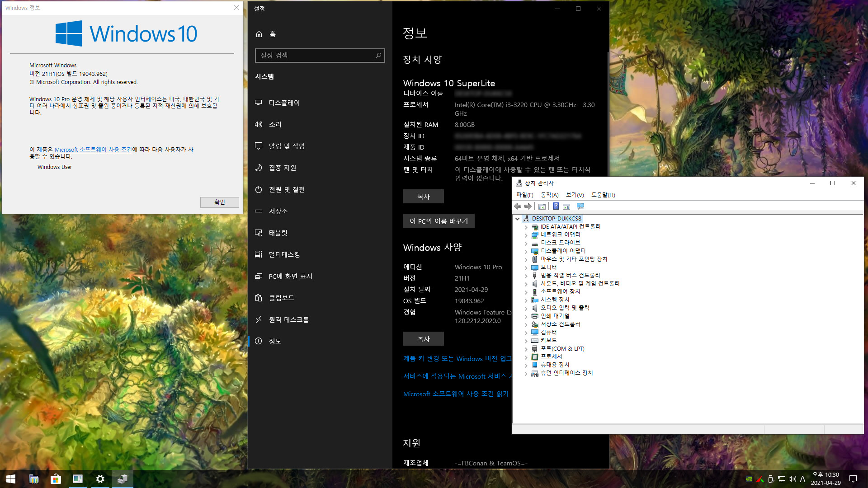Image resolution: width=868 pixels, height=488 pixels.
Task: Click 확인 button in Windows 정보 dialog
Action: pyautogui.click(x=220, y=202)
